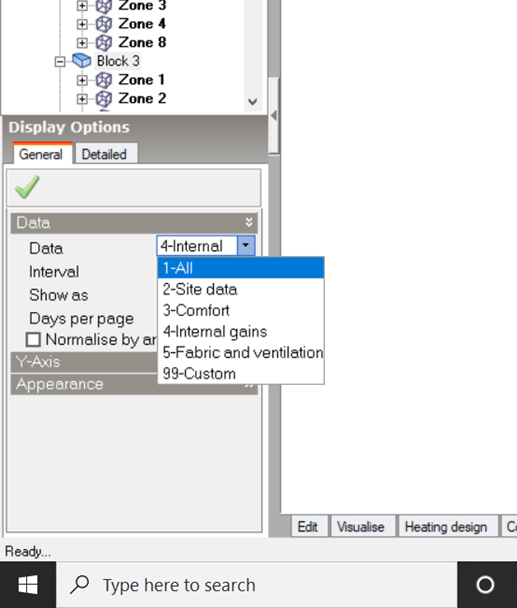
Task: Select 3-Comfort option
Action: pos(241,310)
